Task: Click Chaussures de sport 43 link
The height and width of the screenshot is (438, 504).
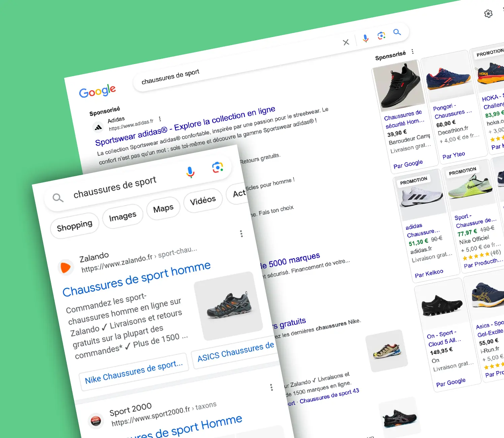Action: pyautogui.click(x=329, y=396)
